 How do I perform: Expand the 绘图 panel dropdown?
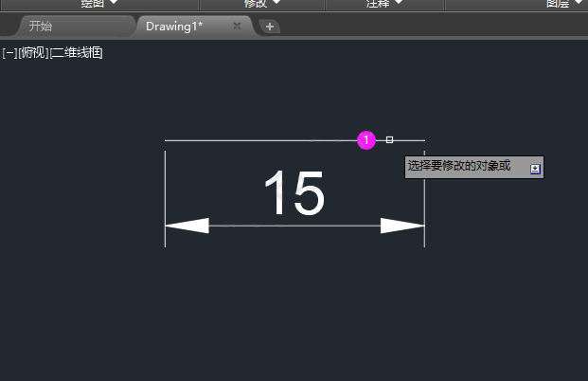coord(99,4)
